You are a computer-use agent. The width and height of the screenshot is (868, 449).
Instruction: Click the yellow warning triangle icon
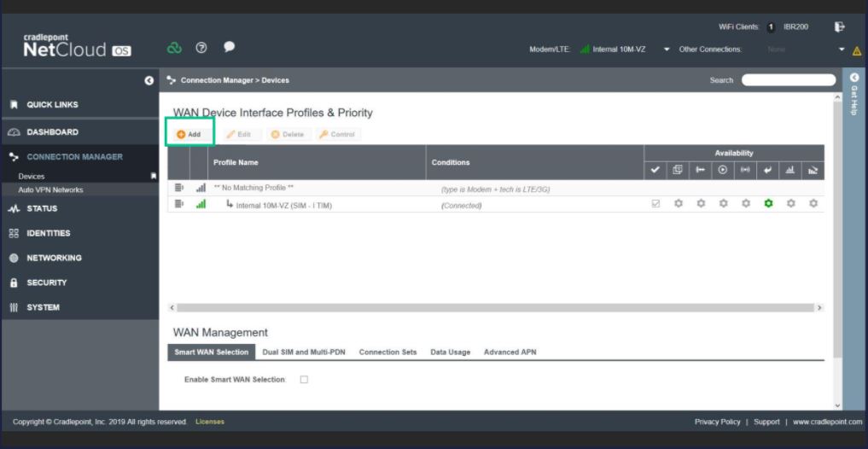coord(857,51)
